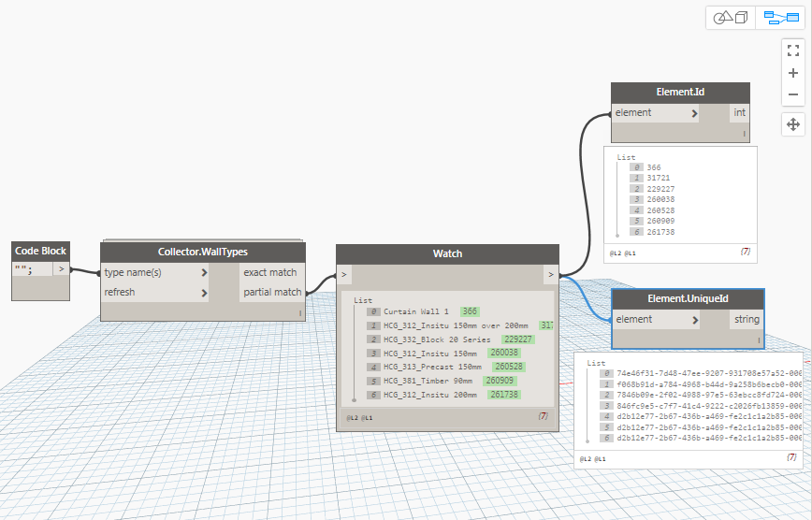Screen dimensions: 812x520
Task: Select HCG_381_Timber 90mm row
Action: 442,381
